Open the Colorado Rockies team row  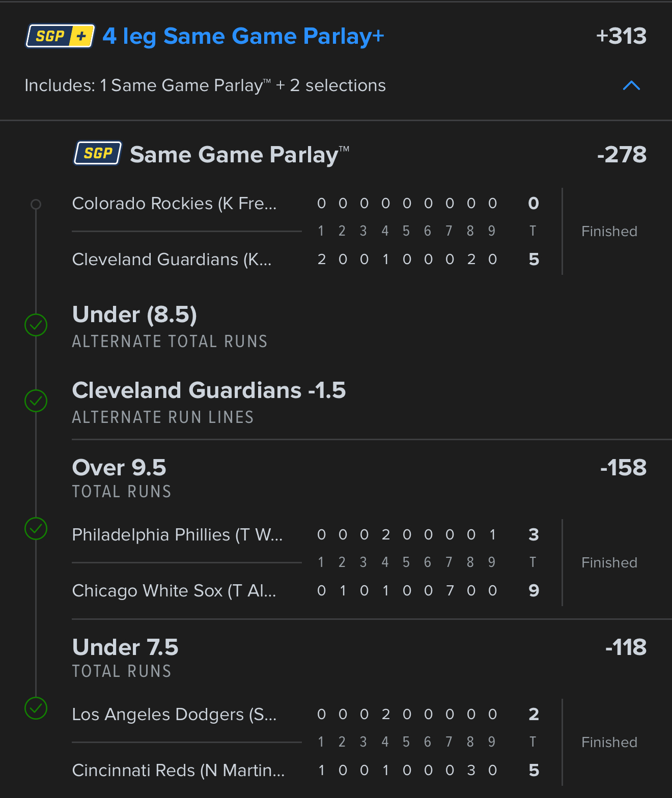pos(305,204)
